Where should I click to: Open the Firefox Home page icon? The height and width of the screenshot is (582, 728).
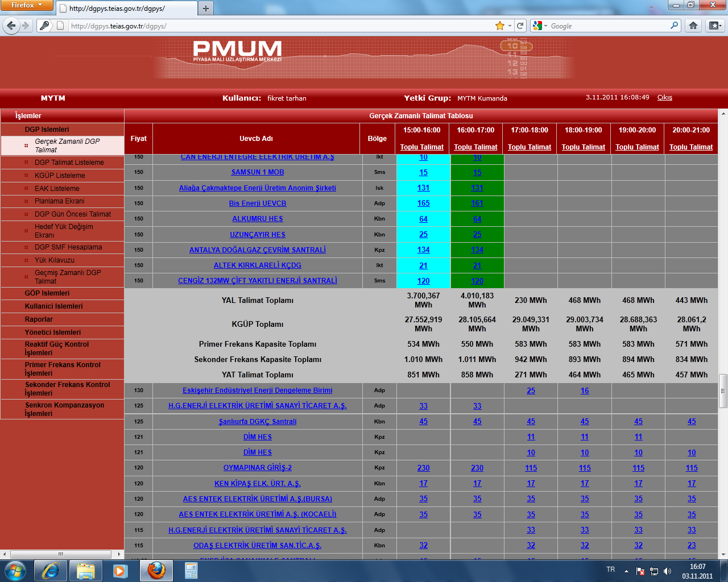pos(693,26)
